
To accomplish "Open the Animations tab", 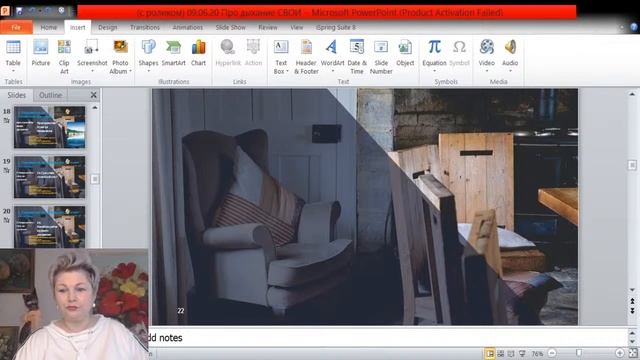I will [187, 27].
